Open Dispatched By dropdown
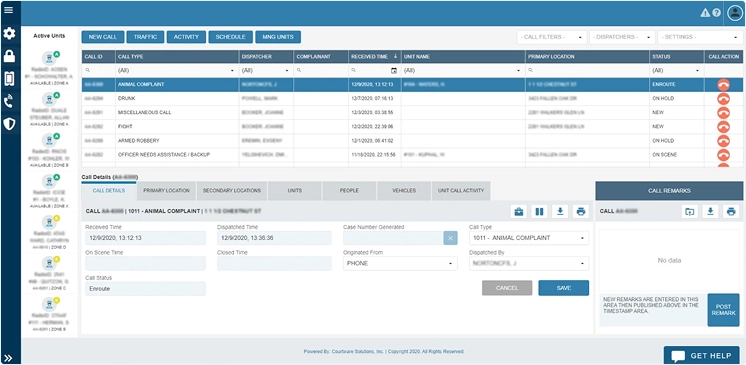Viewport: 746px width, 365px height. pyautogui.click(x=529, y=263)
